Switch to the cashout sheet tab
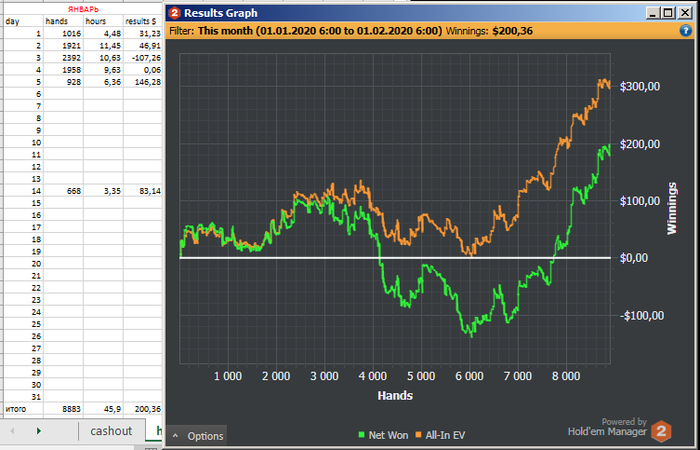This screenshot has height=450, width=700. click(x=111, y=431)
